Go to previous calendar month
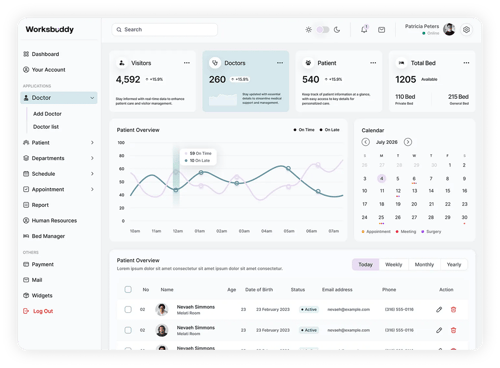The height and width of the screenshot is (368, 500). (x=366, y=142)
